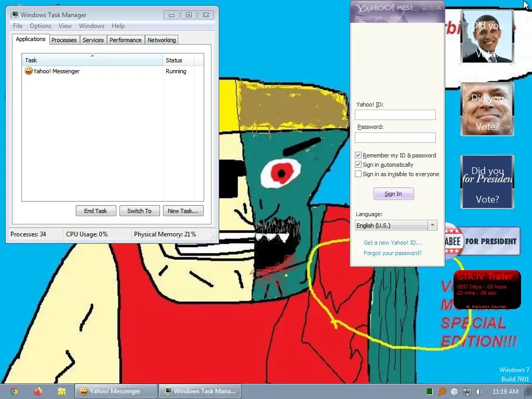Open the network tray icon
The image size is (532, 399).
coord(467,392)
